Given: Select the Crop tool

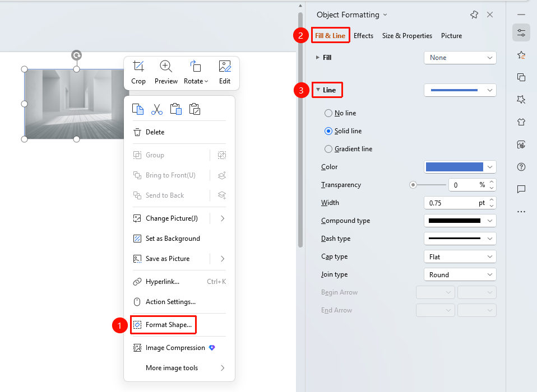Looking at the screenshot, I should (x=138, y=72).
